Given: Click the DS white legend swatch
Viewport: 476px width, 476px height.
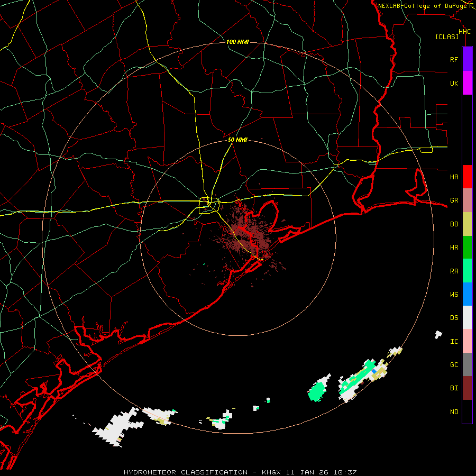Looking at the screenshot, I should point(467,317).
